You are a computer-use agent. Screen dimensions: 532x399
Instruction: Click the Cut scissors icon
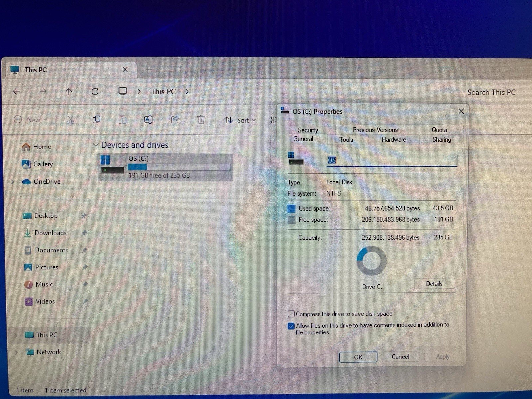[x=70, y=120]
